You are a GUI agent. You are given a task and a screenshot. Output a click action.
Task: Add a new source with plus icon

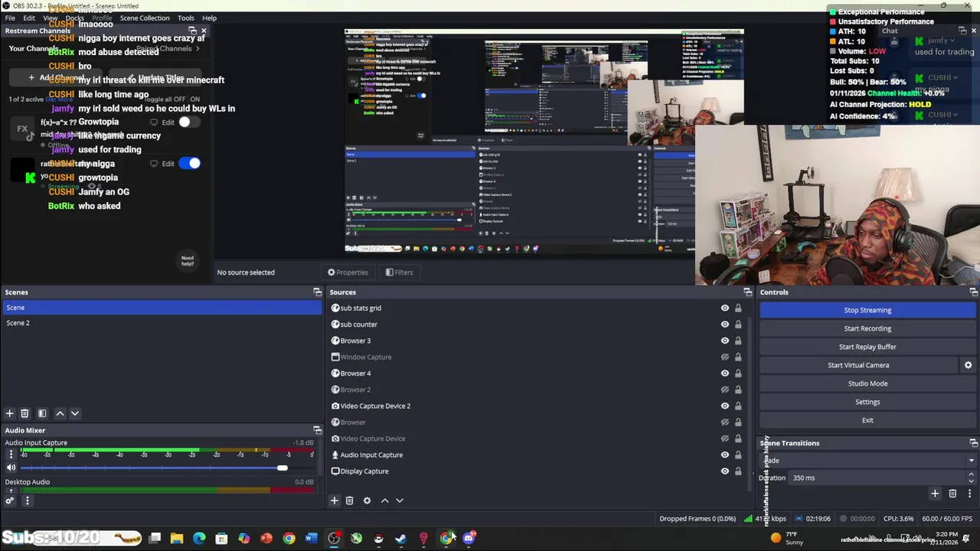pos(334,500)
